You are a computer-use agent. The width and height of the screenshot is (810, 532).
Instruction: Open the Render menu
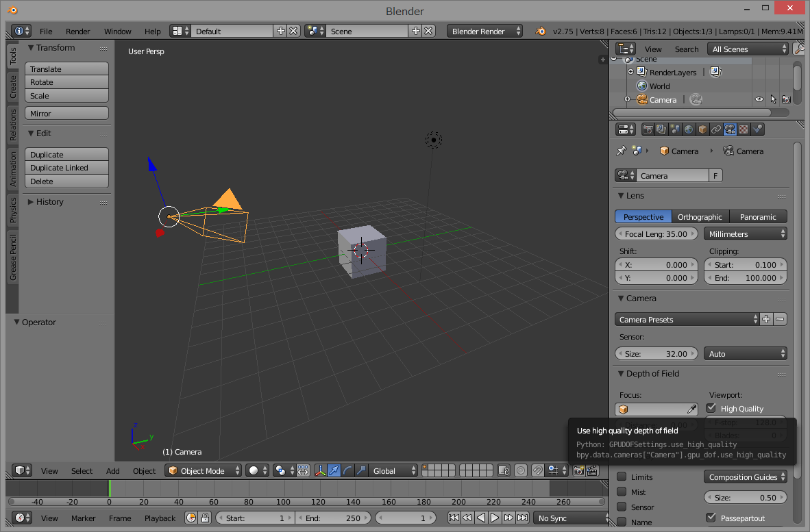pos(77,31)
